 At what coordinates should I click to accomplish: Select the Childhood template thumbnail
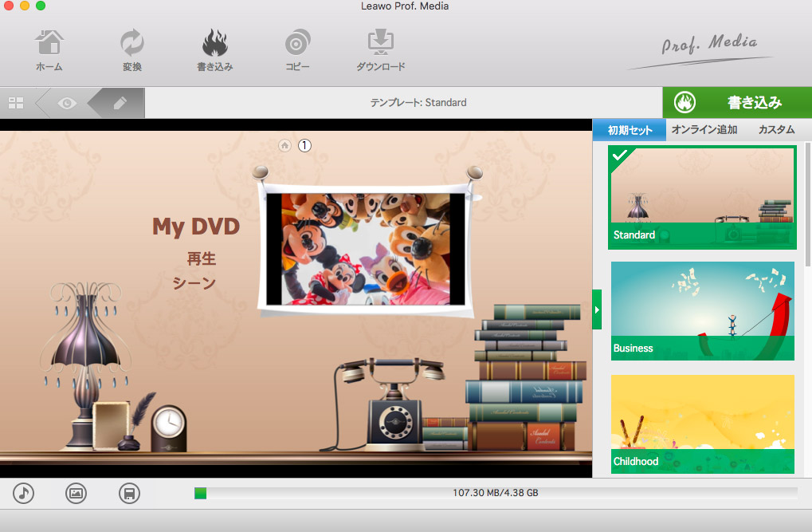pos(702,424)
